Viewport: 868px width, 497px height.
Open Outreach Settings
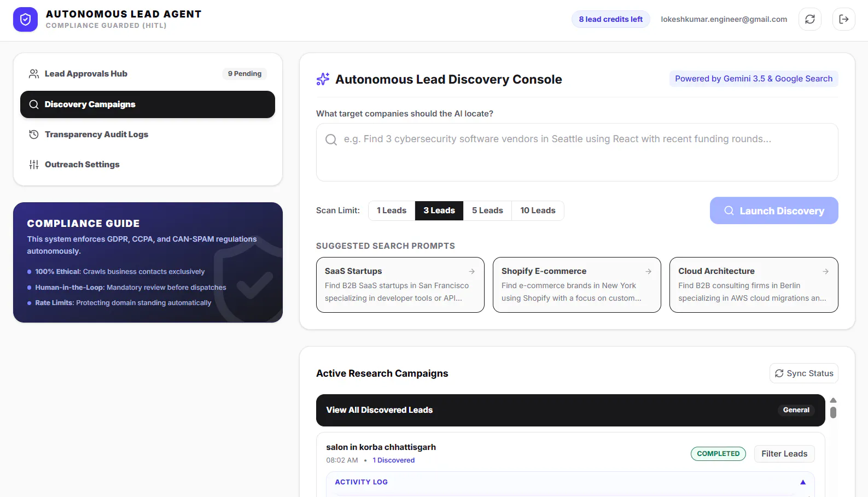148,165
